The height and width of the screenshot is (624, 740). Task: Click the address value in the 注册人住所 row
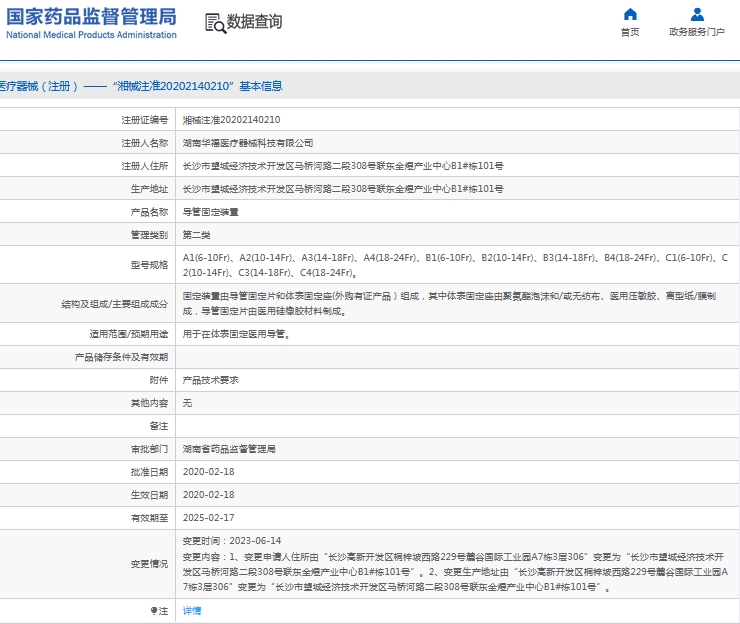tap(343, 166)
